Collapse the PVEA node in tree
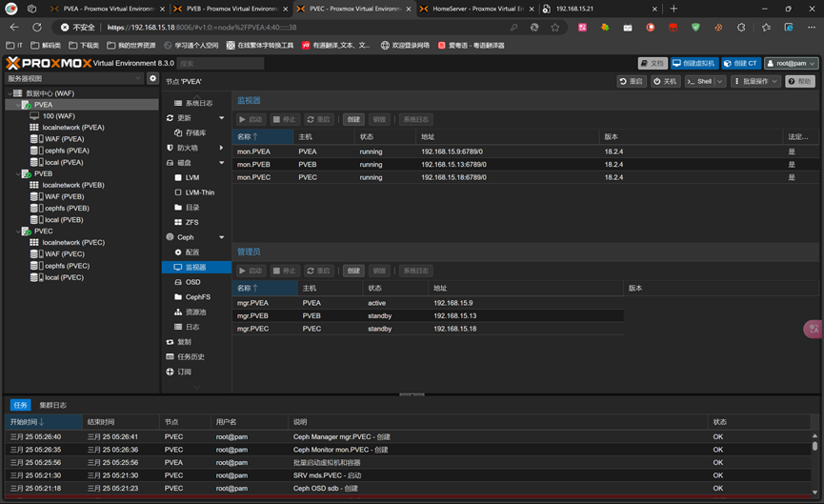This screenshot has height=504, width=824. click(x=18, y=105)
